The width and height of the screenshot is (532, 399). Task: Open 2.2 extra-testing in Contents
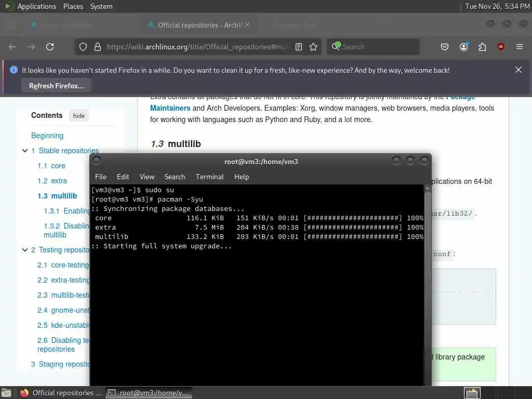63,280
